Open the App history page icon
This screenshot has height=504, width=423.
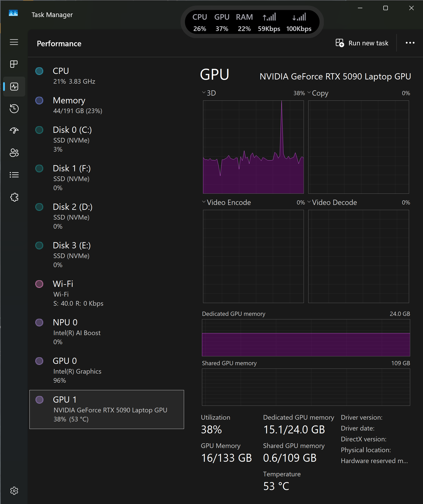pyautogui.click(x=14, y=108)
